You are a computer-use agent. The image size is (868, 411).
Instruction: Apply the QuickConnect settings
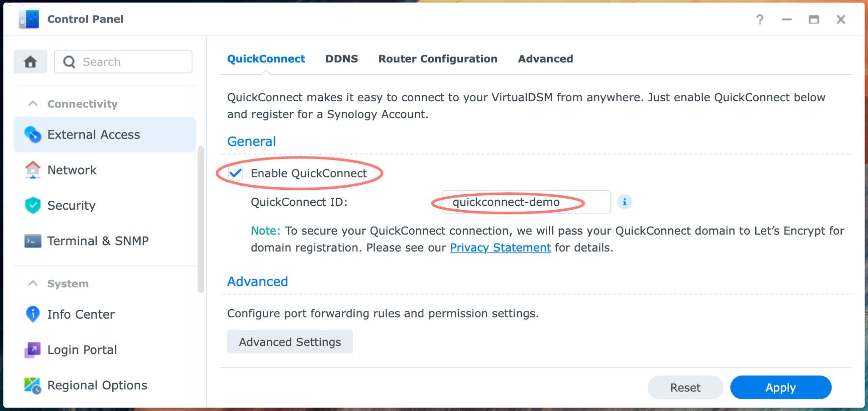780,387
